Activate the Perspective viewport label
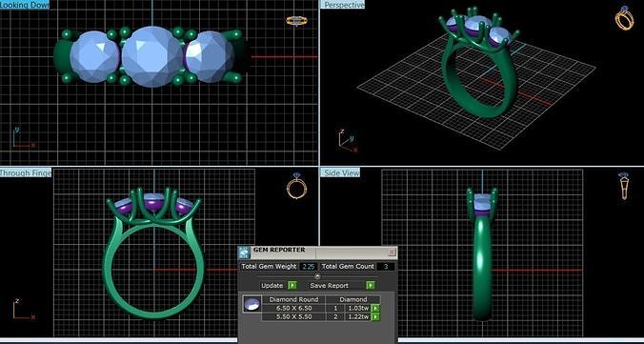The height and width of the screenshot is (344, 644). point(344,5)
